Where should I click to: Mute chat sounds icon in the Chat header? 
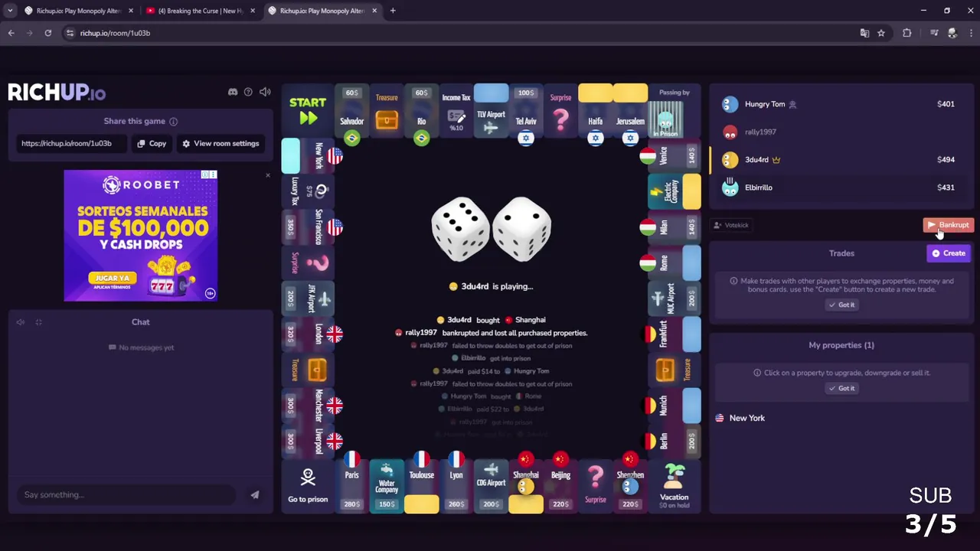[x=21, y=322]
